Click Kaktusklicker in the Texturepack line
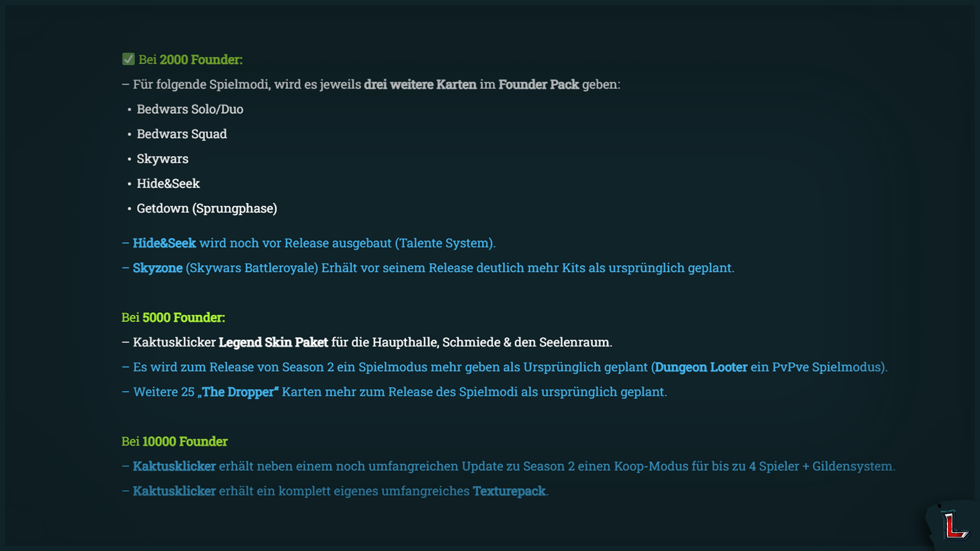This screenshot has height=551, width=980. click(174, 491)
